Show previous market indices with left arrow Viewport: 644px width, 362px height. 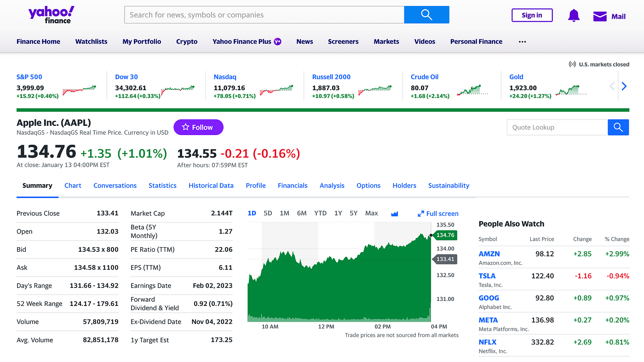click(x=612, y=86)
